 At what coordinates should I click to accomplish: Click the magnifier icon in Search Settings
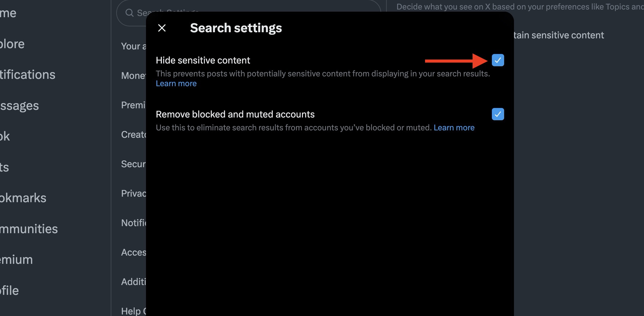click(129, 13)
